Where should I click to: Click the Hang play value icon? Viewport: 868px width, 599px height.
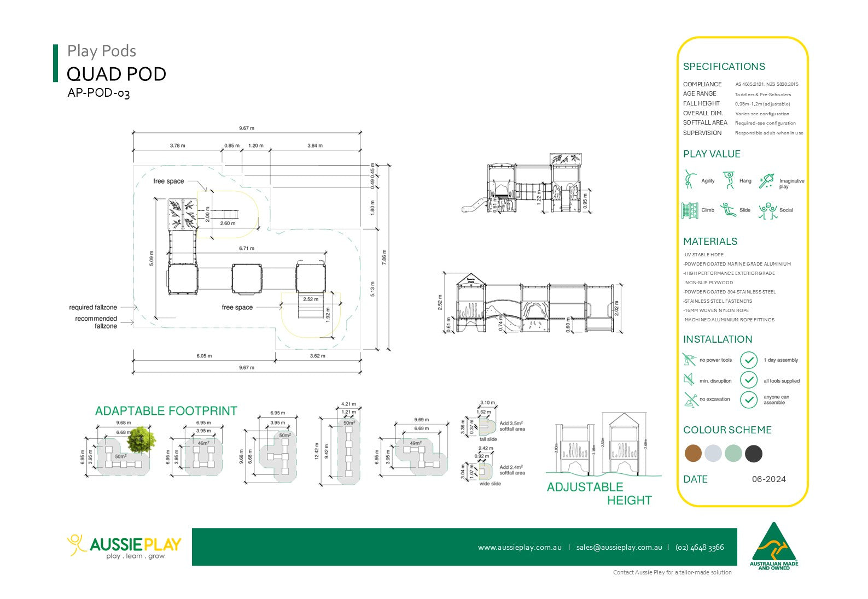pos(729,180)
